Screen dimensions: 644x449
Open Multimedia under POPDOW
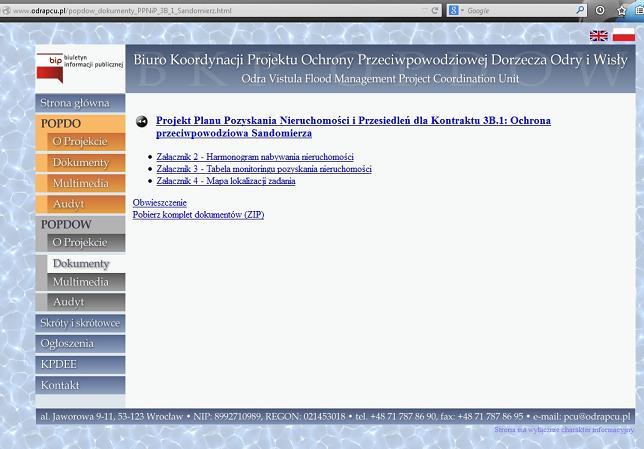(86, 282)
